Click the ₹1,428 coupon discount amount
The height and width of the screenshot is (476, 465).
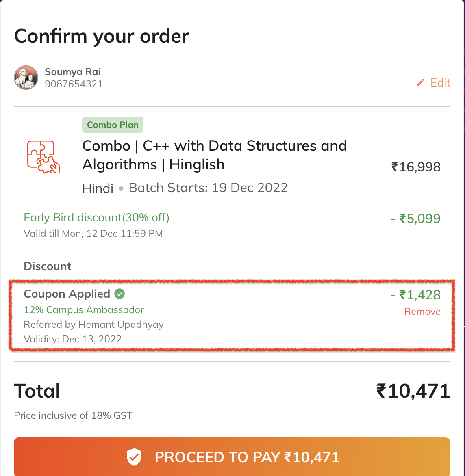pyautogui.click(x=415, y=295)
